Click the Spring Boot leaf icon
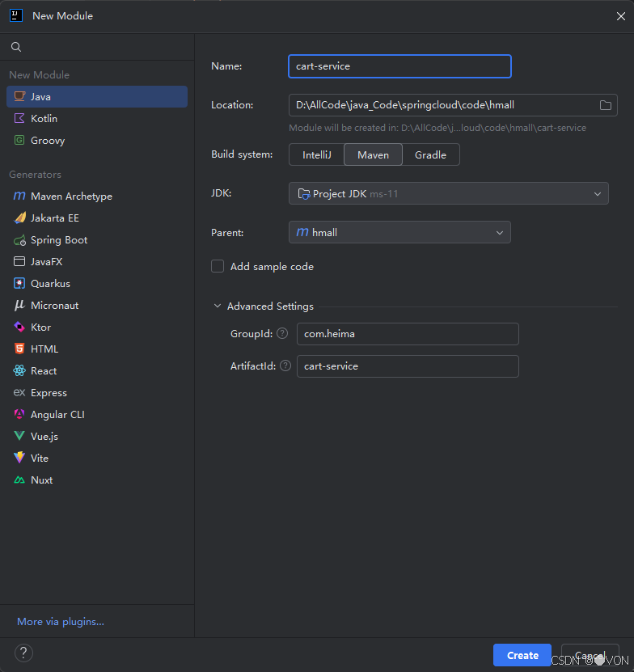This screenshot has width=634, height=672. 19,240
